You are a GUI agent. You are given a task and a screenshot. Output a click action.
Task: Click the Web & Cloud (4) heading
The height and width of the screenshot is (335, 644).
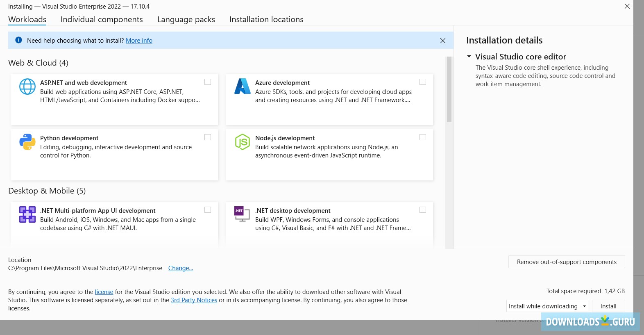coord(38,63)
